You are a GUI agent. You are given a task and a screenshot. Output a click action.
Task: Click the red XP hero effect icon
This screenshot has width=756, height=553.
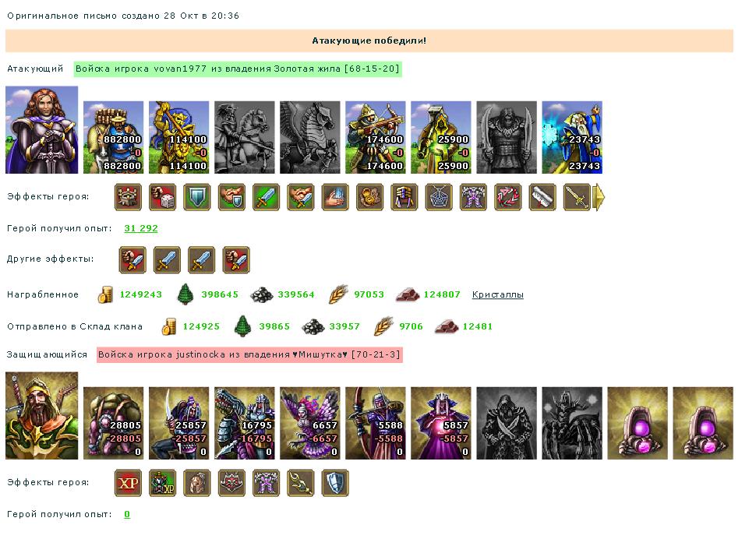129,483
